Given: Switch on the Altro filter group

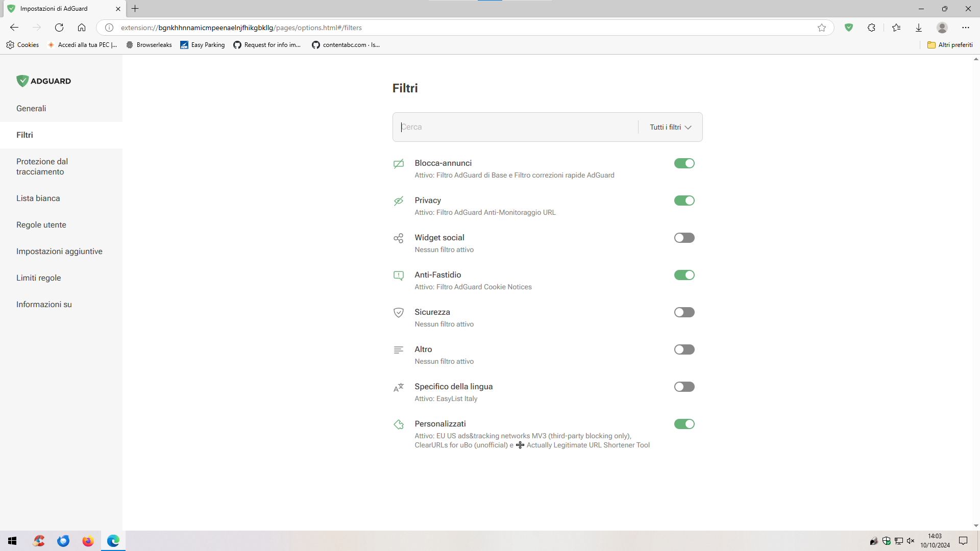Looking at the screenshot, I should tap(684, 349).
